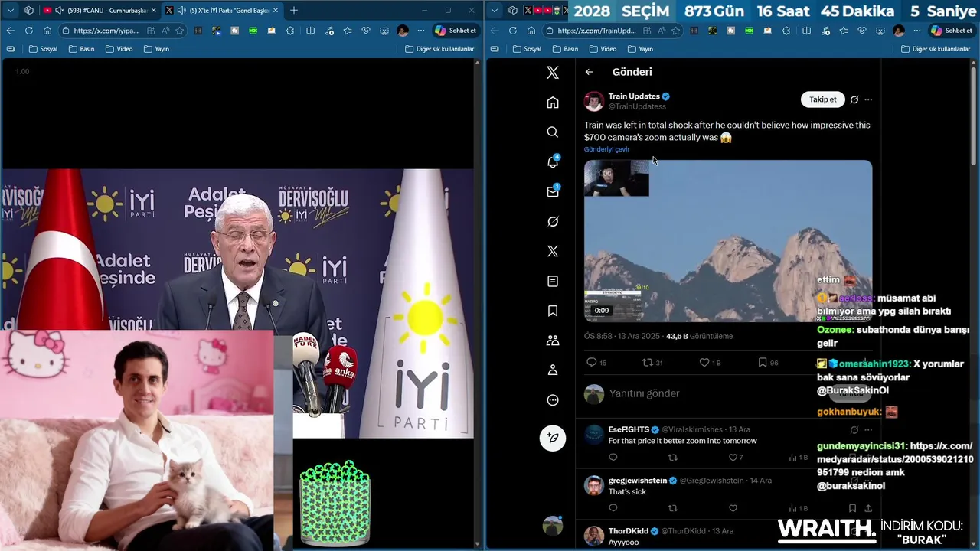The image size is (980, 551).
Task: Open Yayın bookmarks folder in right browser
Action: click(x=640, y=49)
